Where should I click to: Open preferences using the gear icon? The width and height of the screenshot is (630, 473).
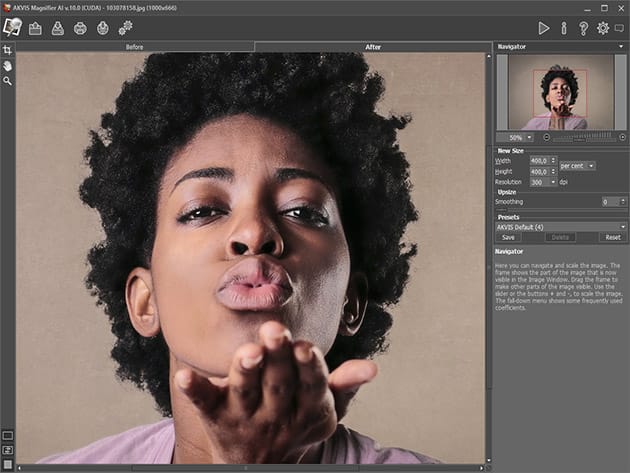(x=602, y=28)
